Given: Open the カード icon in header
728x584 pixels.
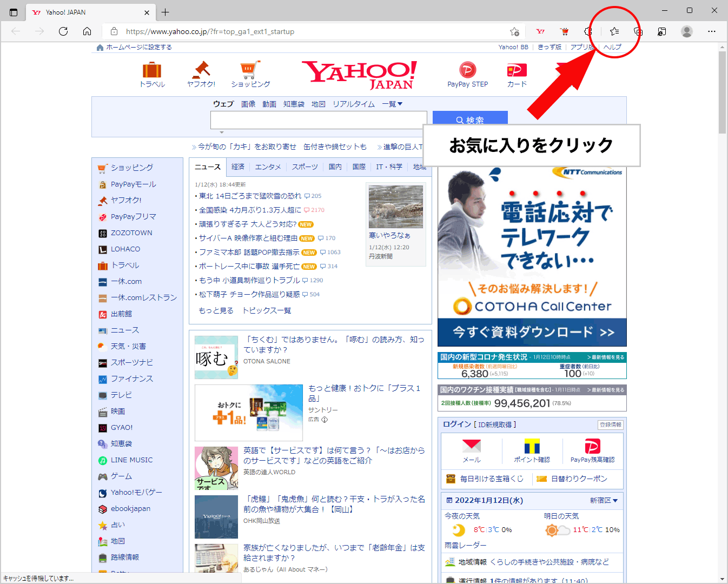Looking at the screenshot, I should pos(517,70).
